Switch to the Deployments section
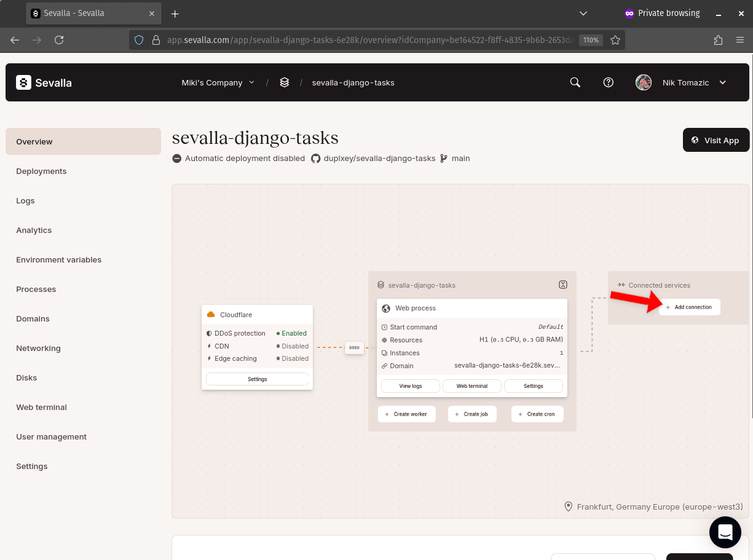The height and width of the screenshot is (560, 753). [x=41, y=171]
